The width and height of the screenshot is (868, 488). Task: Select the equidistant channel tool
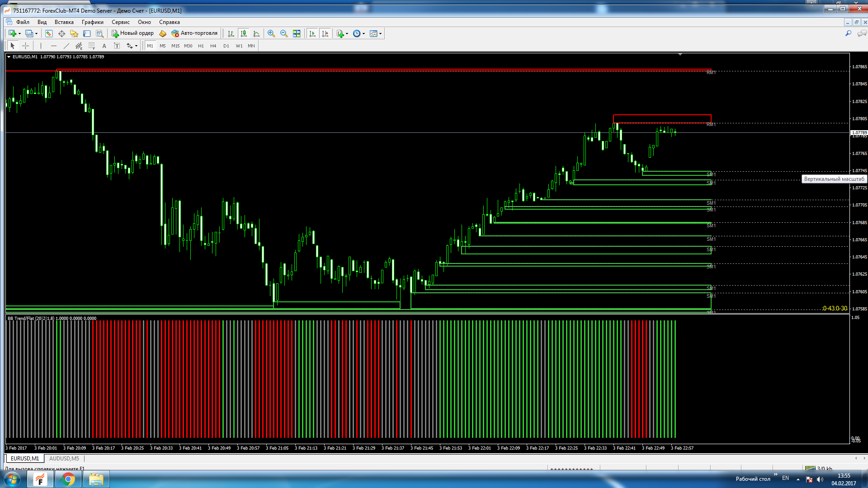79,46
